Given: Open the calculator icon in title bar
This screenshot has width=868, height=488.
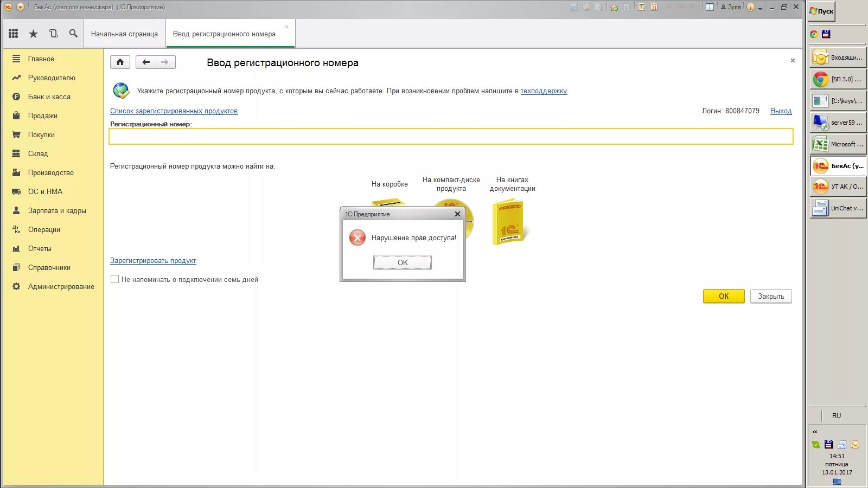Looking at the screenshot, I should [641, 7].
